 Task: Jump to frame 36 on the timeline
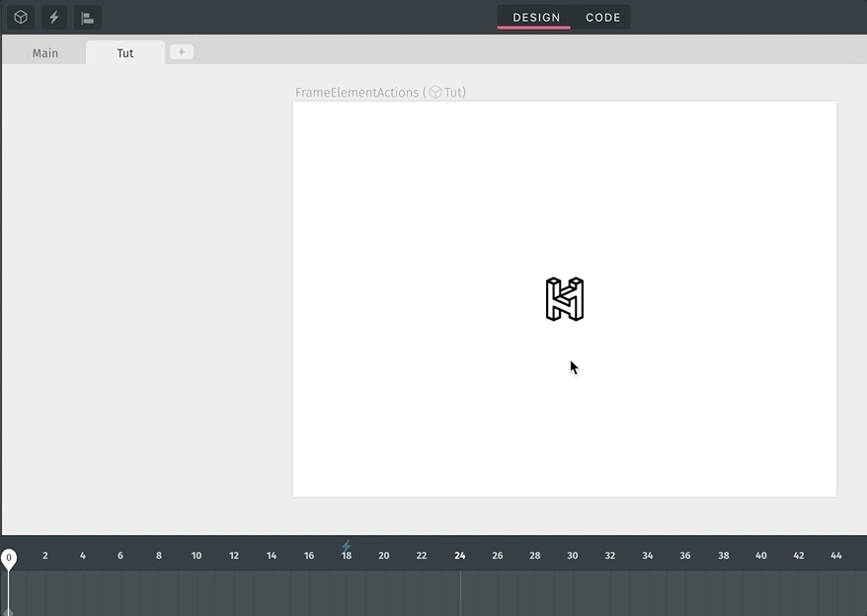[x=685, y=556]
